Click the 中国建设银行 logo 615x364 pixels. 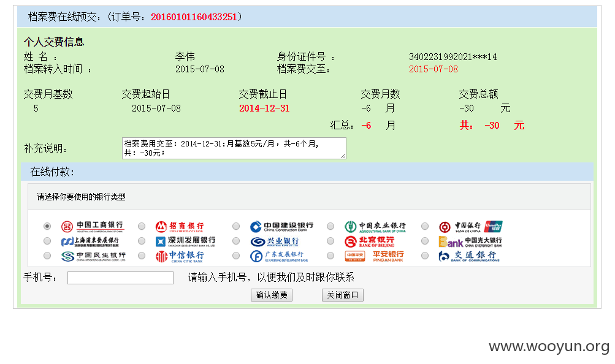(x=281, y=227)
